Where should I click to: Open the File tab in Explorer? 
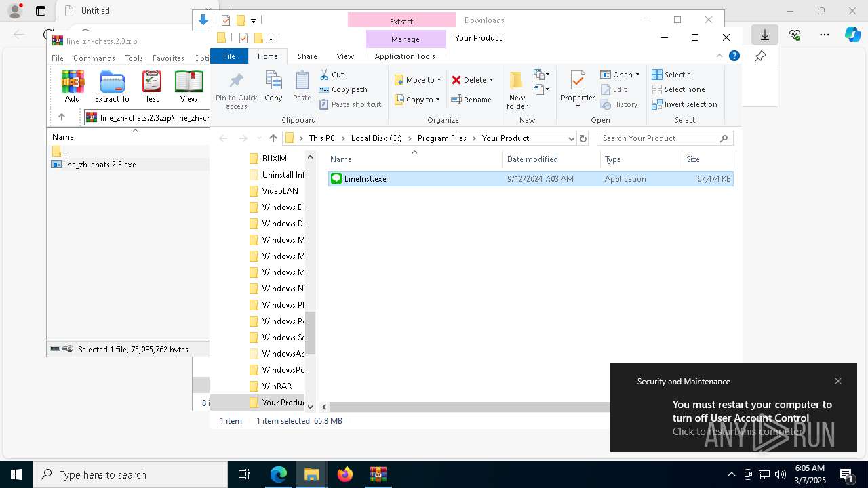pos(229,56)
